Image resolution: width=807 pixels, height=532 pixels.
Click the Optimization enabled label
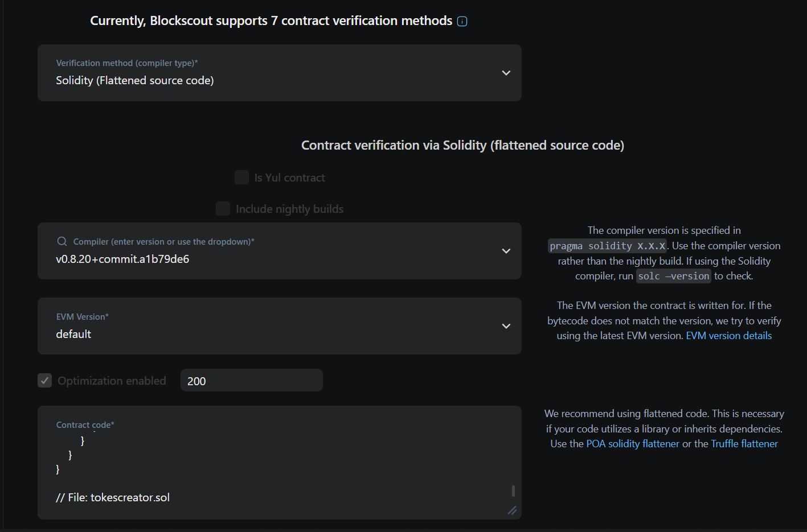[x=112, y=381]
